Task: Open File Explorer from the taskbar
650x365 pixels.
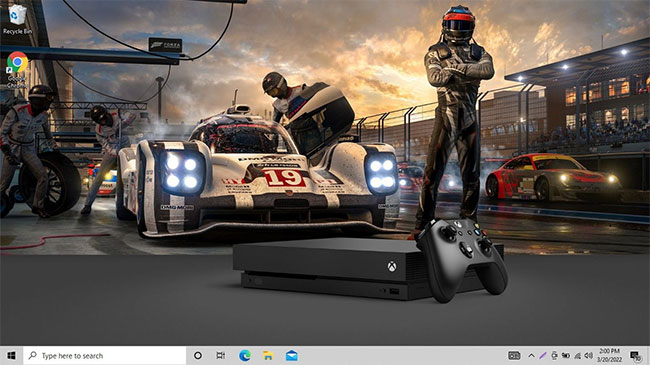Action: [268, 355]
